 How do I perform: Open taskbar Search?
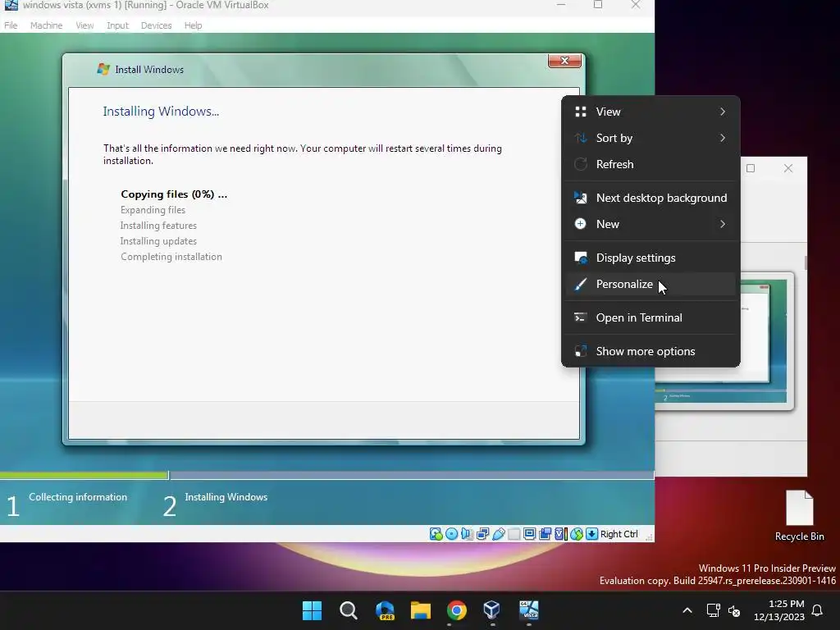[x=348, y=610]
